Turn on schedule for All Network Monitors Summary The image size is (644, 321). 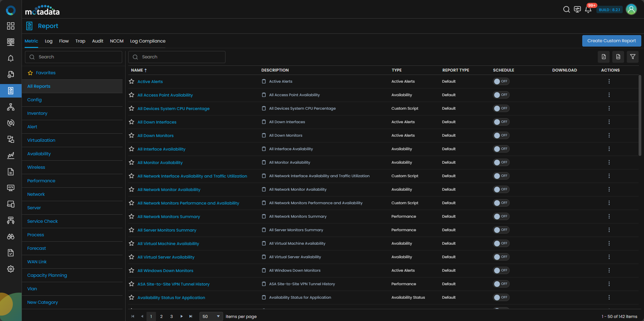pos(501,216)
